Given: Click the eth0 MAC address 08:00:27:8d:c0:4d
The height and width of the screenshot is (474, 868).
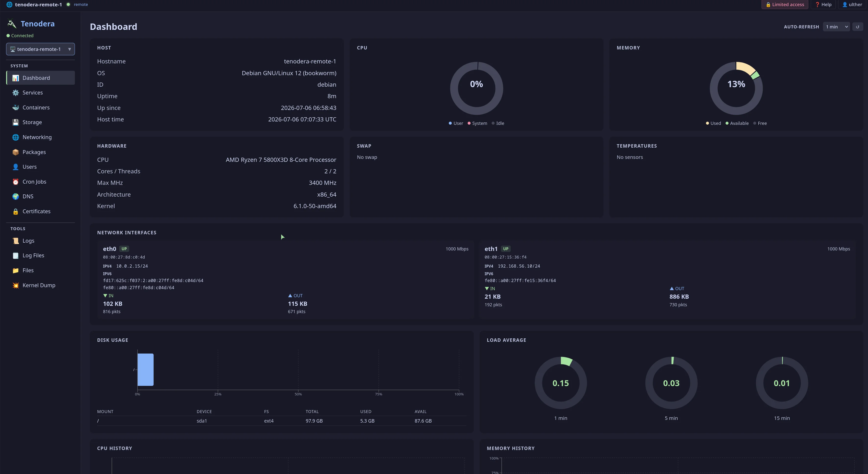Looking at the screenshot, I should tap(124, 257).
